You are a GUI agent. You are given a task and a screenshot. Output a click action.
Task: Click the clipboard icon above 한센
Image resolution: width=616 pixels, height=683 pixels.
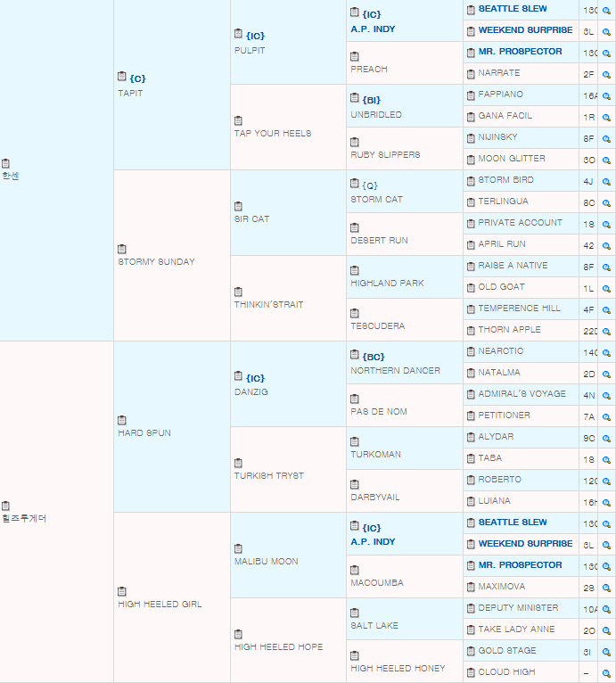(x=5, y=164)
